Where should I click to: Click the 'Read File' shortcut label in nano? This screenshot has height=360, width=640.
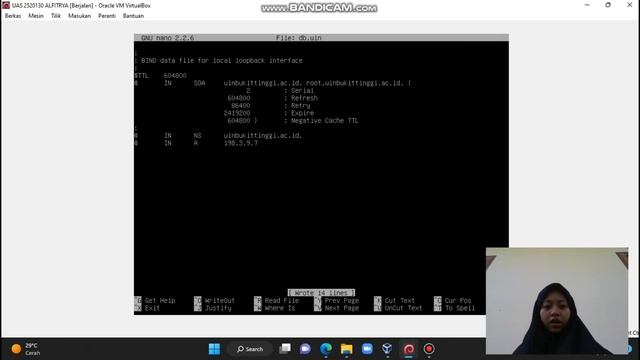(x=282, y=300)
